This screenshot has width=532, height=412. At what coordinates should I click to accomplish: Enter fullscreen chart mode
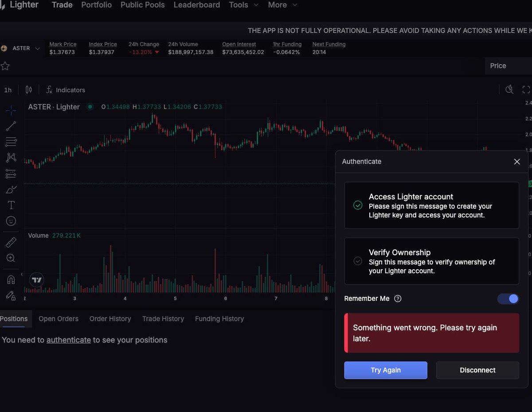tap(526, 89)
